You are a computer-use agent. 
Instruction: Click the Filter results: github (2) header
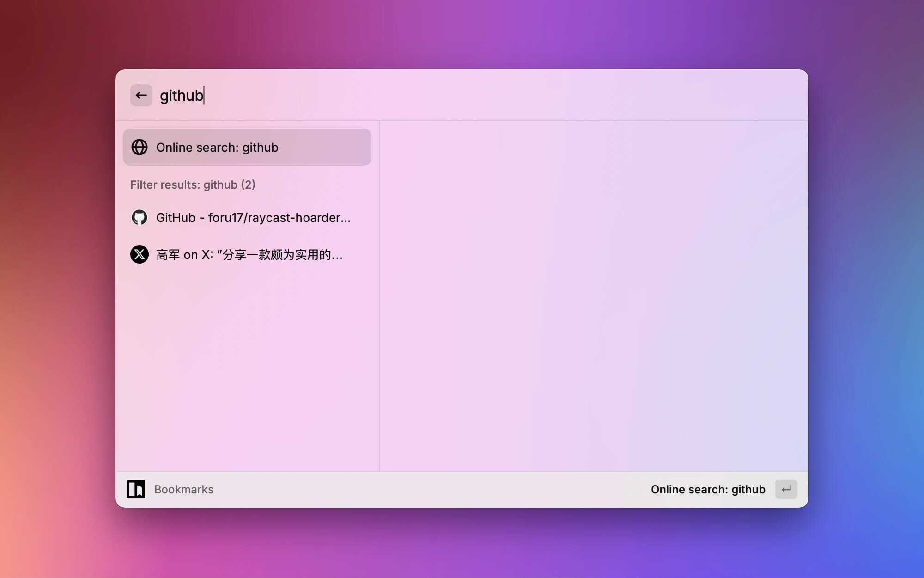pyautogui.click(x=193, y=185)
